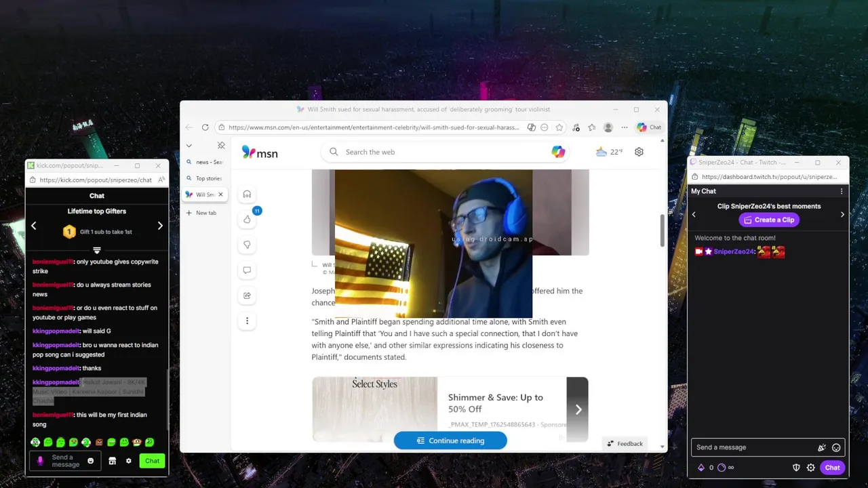Viewport: 868px width, 488px height.
Task: Click purple Chat button in Twitch window
Action: click(832, 468)
